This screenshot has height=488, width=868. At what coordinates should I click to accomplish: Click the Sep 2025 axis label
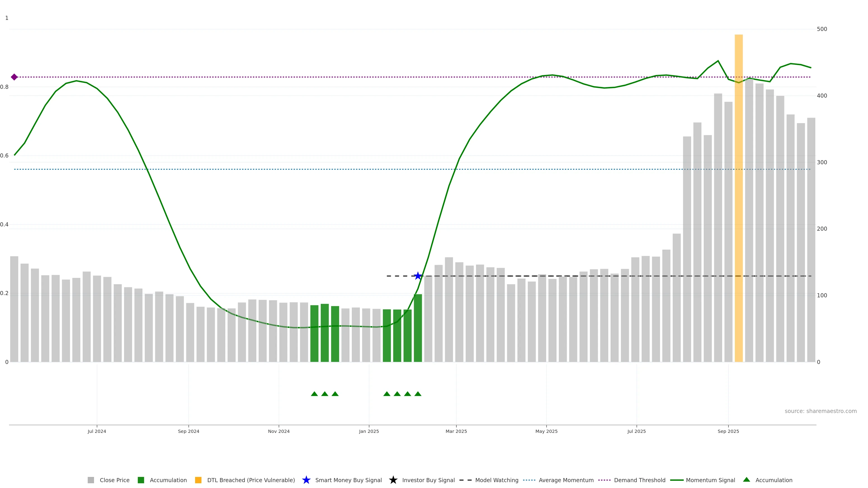728,432
